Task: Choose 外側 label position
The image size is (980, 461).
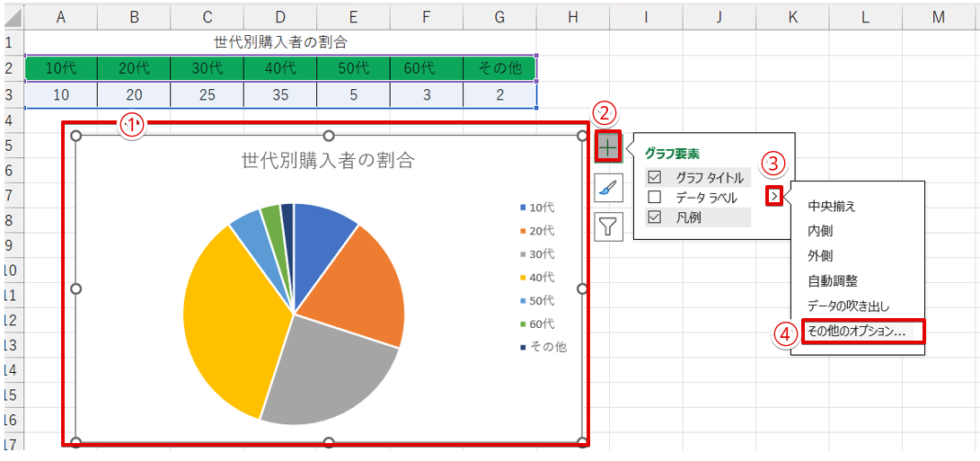Action: [x=820, y=256]
